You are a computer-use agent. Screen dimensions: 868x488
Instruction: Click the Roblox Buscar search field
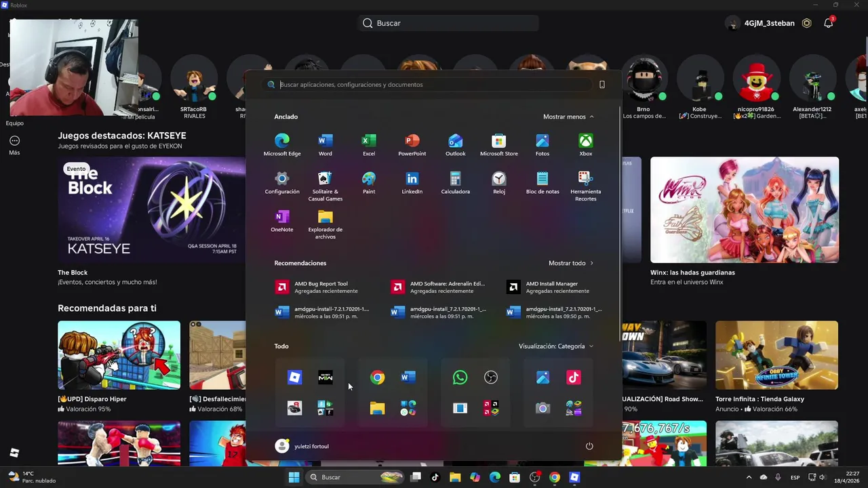pos(448,23)
